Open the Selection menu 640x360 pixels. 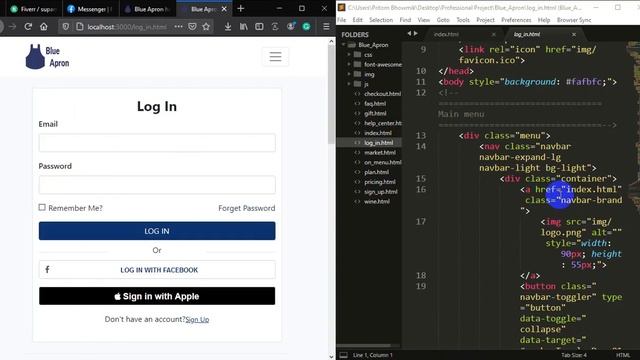(x=381, y=20)
